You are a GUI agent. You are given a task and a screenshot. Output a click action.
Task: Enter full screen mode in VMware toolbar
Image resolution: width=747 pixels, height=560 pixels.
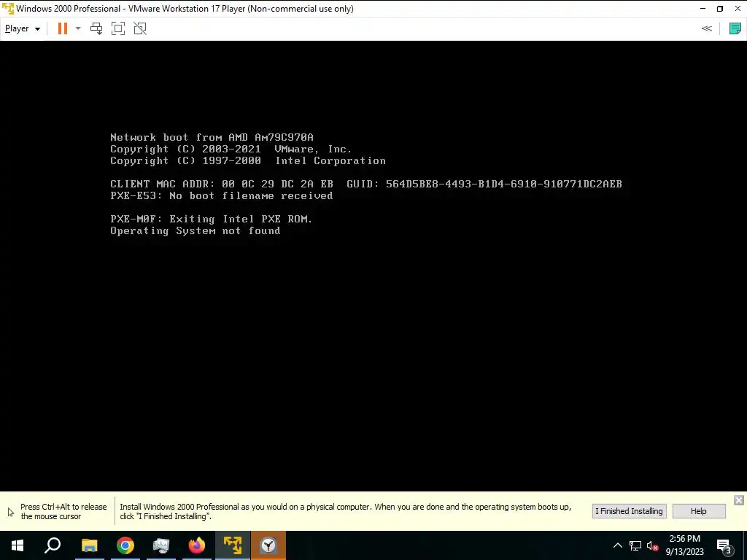[118, 28]
